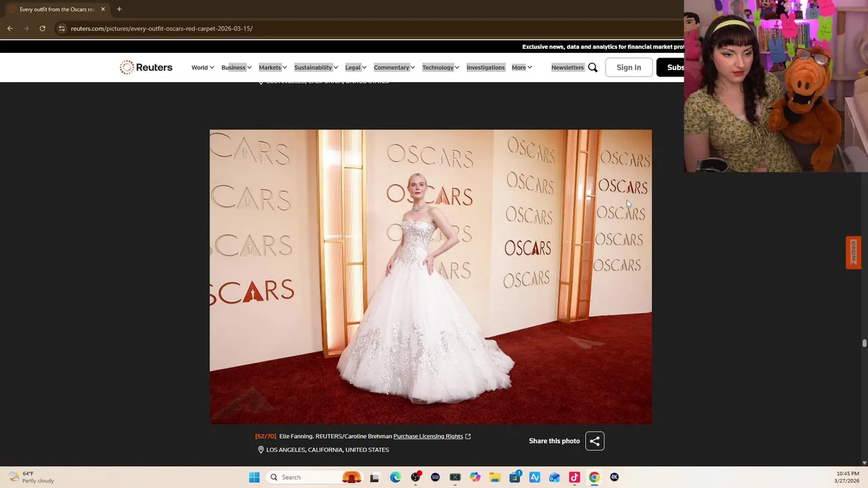Click the Windows taskbar Search box

pos(315,477)
